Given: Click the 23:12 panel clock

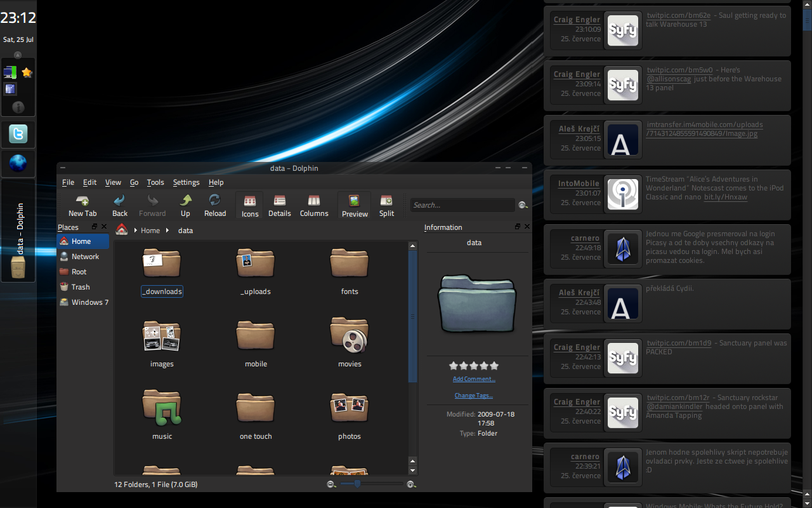Looking at the screenshot, I should (18, 17).
